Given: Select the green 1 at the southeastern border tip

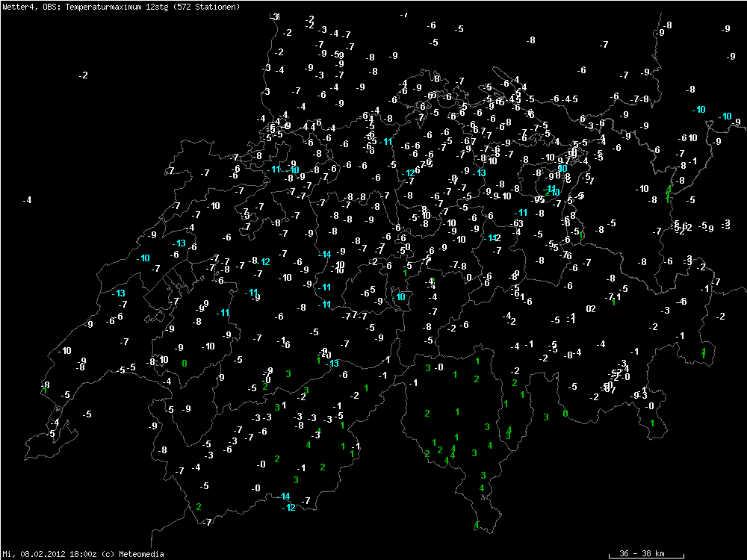Looking at the screenshot, I should [x=652, y=423].
